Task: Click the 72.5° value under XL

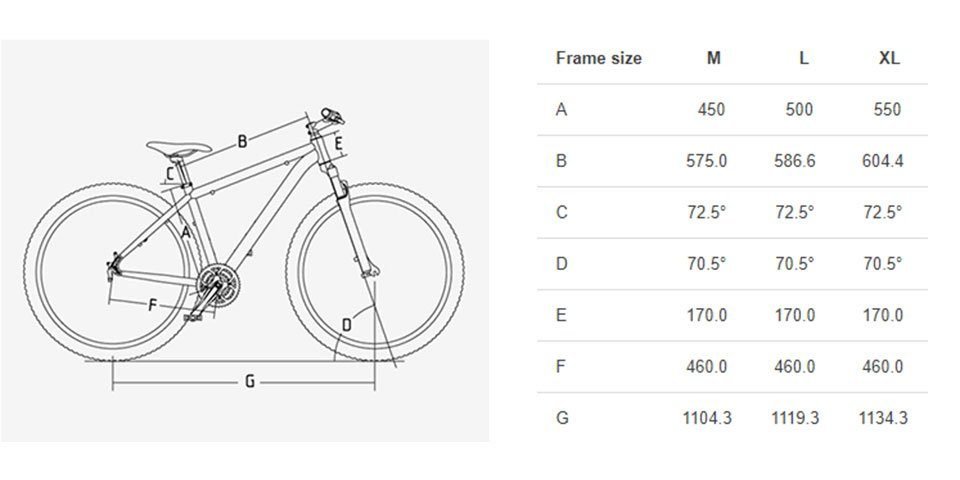Action: pyautogui.click(x=882, y=212)
